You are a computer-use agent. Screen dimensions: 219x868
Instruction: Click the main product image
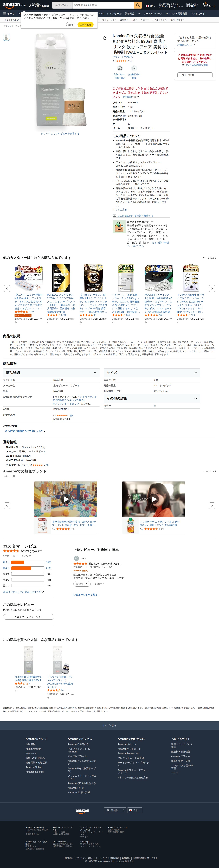(x=60, y=80)
